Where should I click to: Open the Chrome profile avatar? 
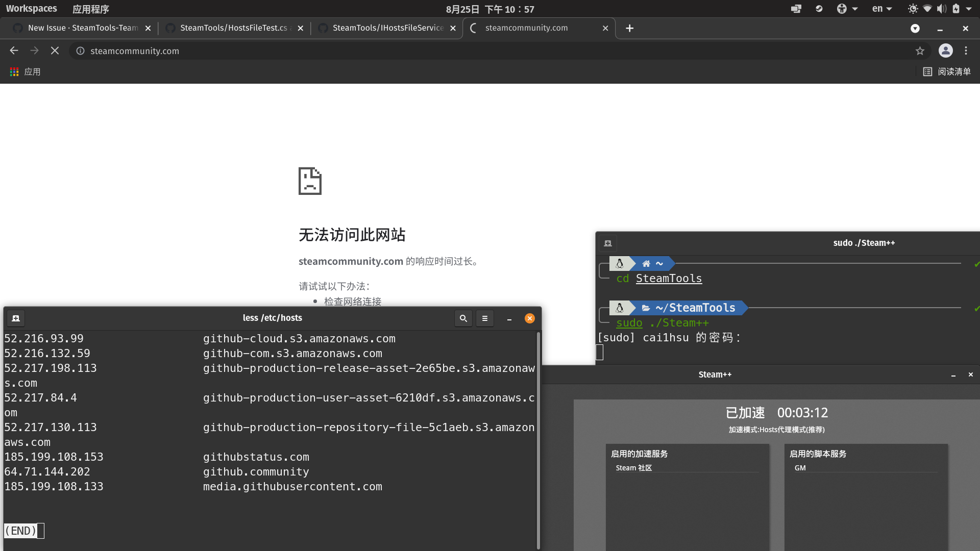pos(946,51)
